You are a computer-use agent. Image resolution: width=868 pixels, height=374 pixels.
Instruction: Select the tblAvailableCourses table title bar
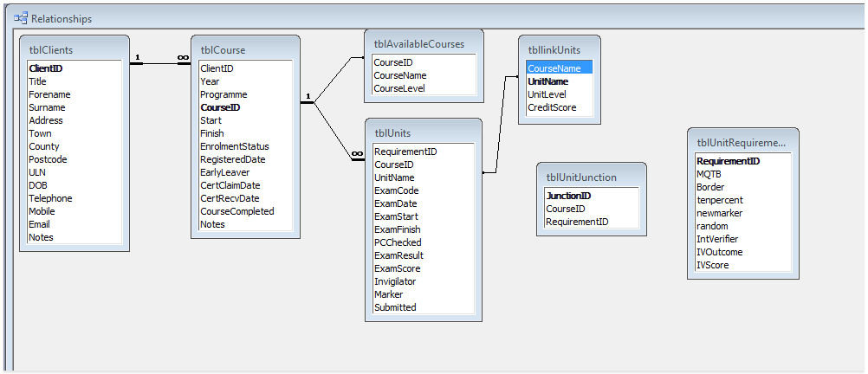click(x=424, y=43)
